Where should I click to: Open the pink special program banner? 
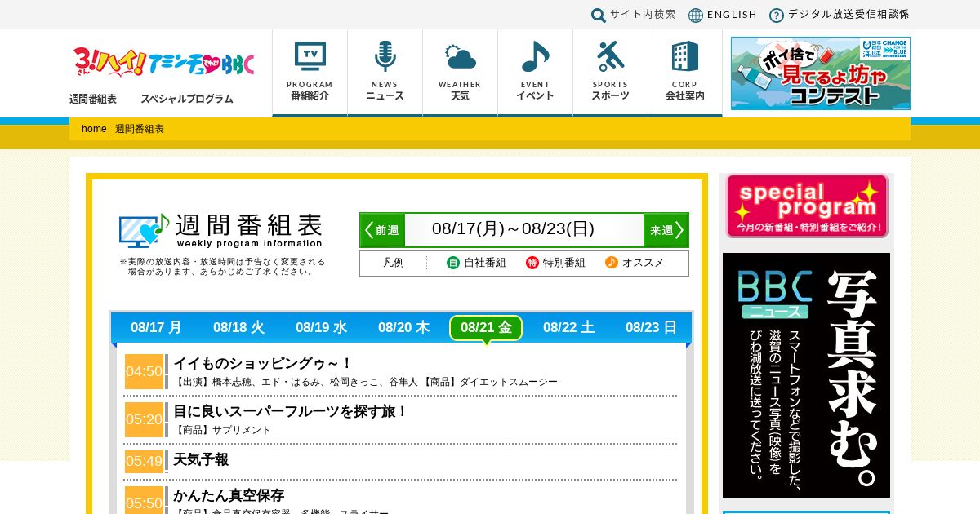click(807, 206)
